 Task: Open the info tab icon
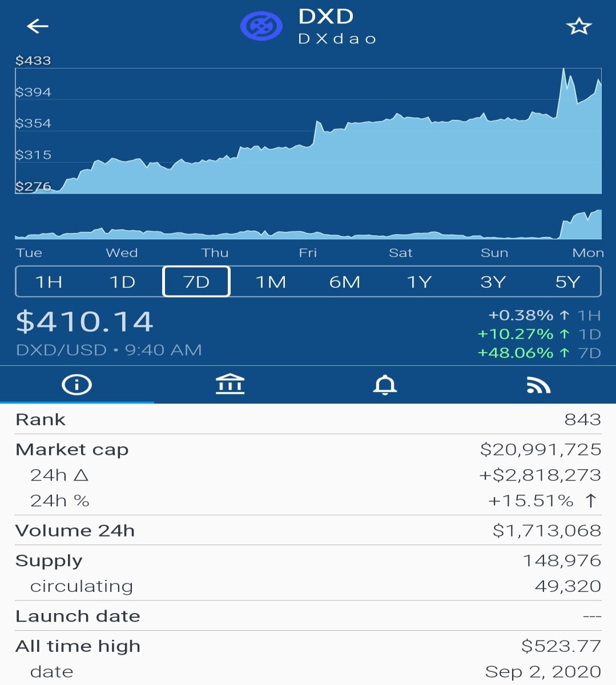coord(77,385)
